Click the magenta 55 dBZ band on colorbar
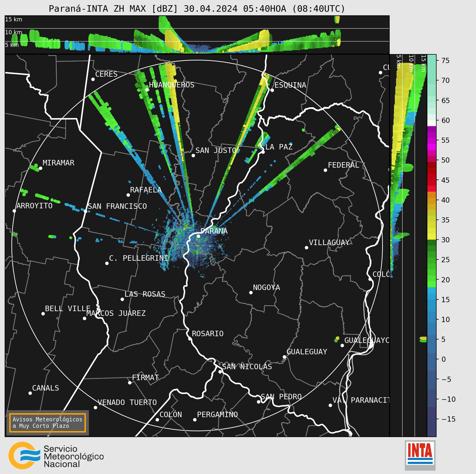 click(432, 141)
